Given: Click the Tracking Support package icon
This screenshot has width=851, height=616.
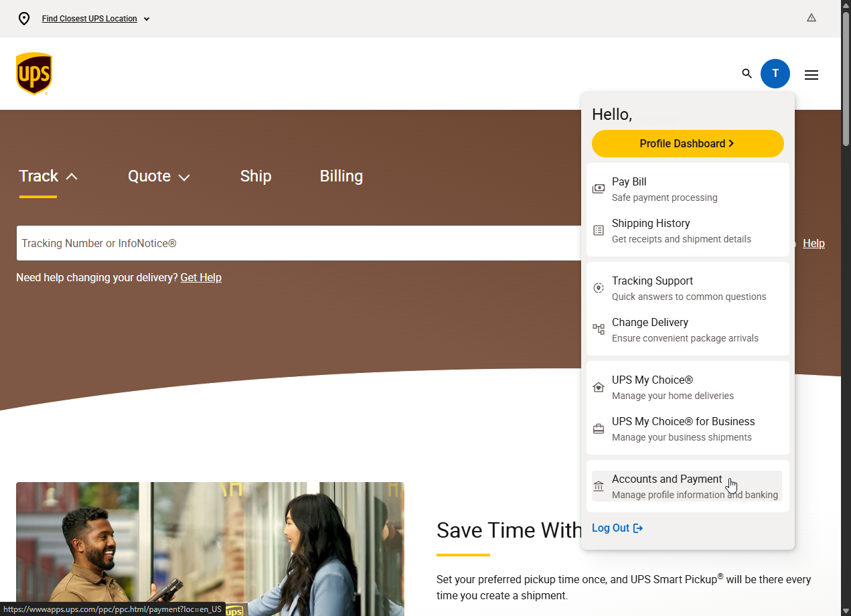Looking at the screenshot, I should point(598,287).
